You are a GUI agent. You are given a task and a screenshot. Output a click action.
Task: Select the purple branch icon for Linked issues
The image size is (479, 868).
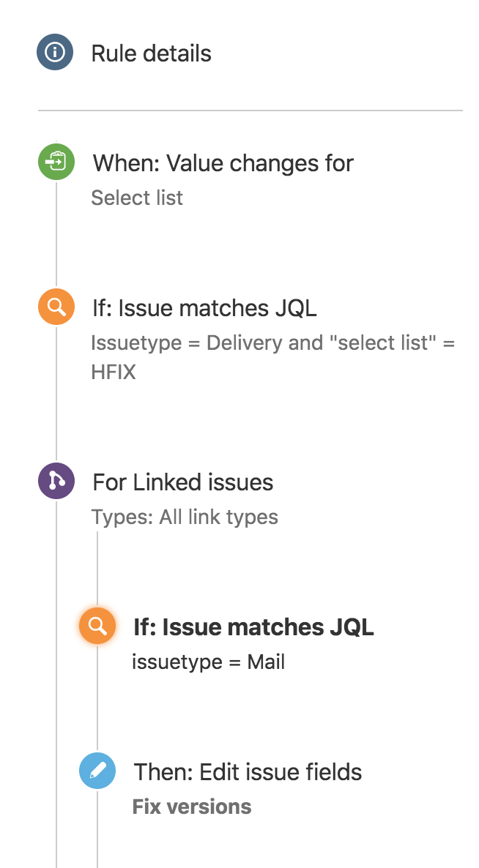56,481
